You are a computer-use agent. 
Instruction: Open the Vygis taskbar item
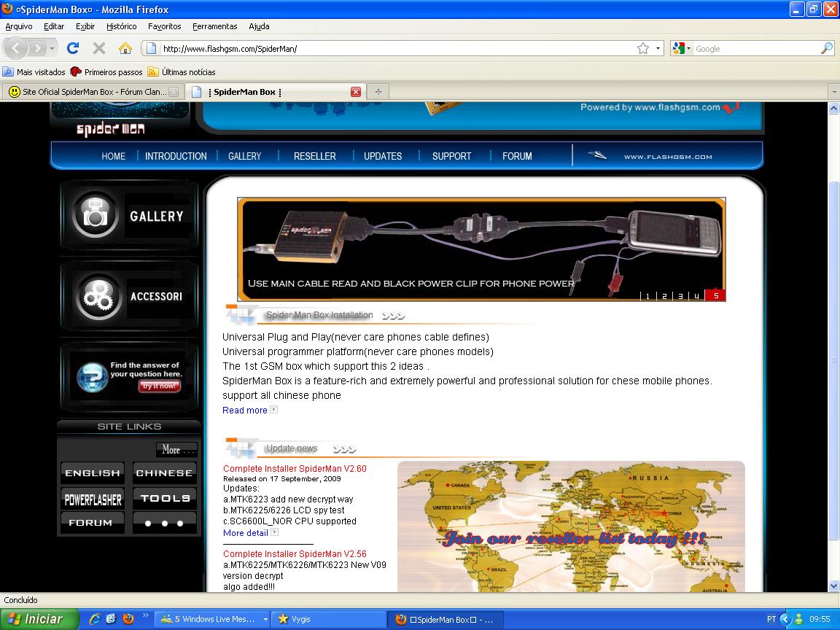328,619
